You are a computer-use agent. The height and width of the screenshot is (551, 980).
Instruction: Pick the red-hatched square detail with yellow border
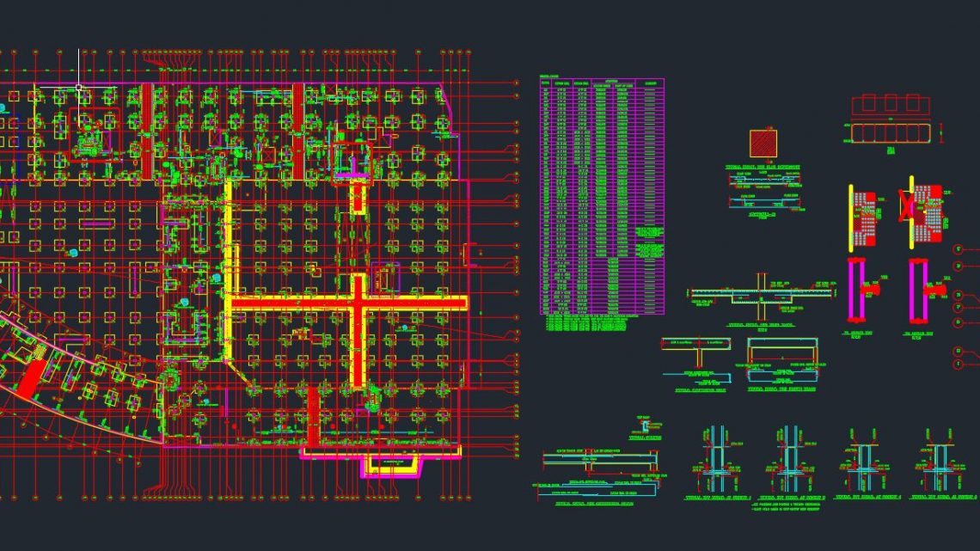click(763, 144)
